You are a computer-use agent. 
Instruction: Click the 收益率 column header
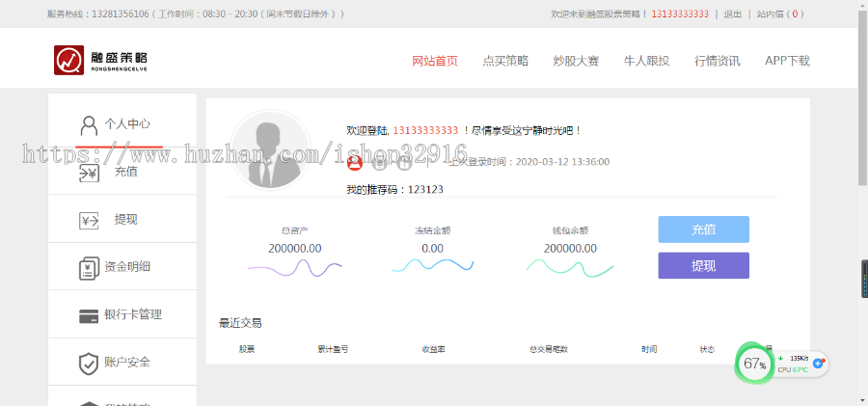click(433, 349)
